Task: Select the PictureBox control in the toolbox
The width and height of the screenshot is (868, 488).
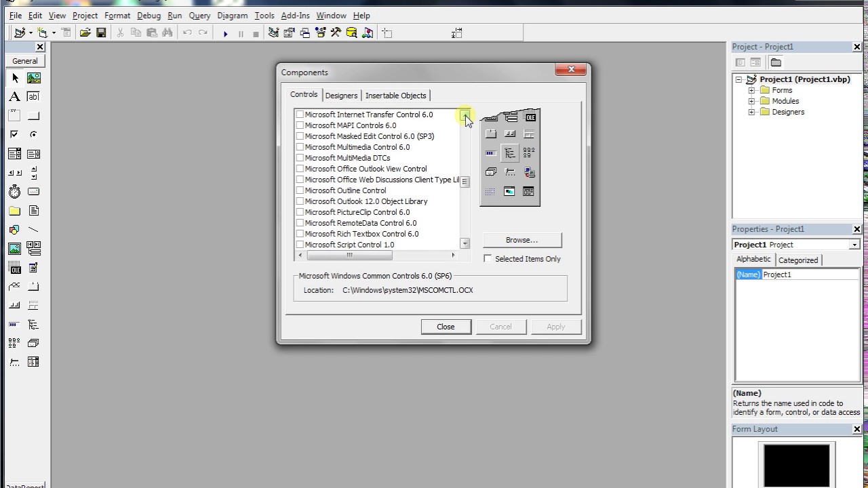Action: click(33, 78)
